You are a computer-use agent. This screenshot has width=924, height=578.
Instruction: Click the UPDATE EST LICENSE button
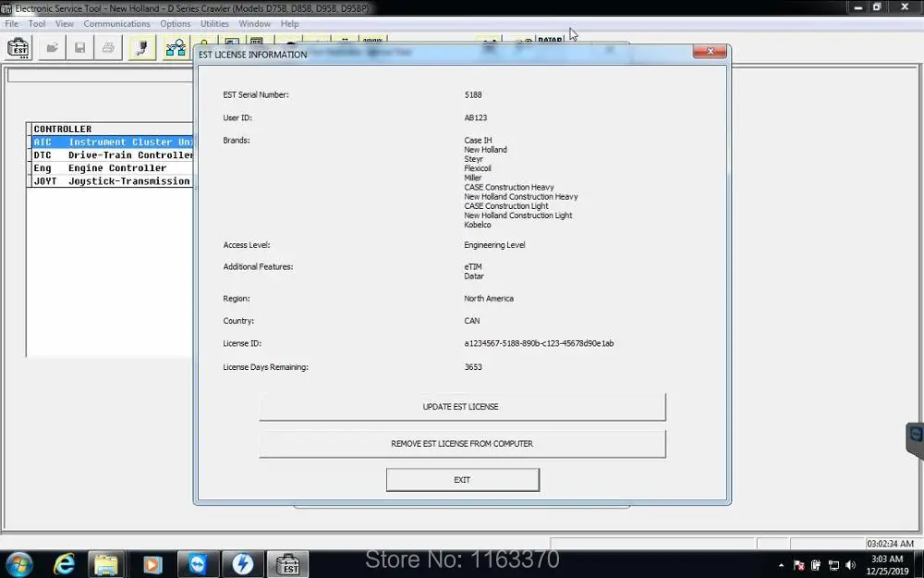[463, 407]
